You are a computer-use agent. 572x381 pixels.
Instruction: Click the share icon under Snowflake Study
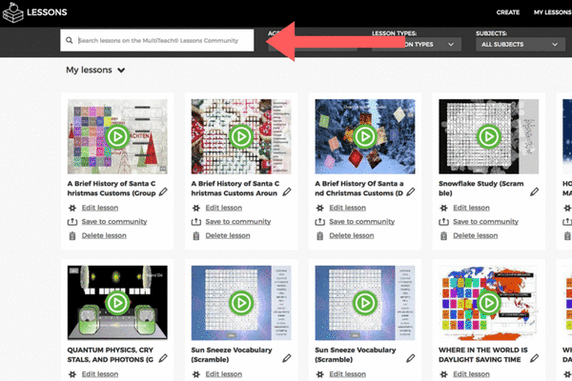click(444, 222)
